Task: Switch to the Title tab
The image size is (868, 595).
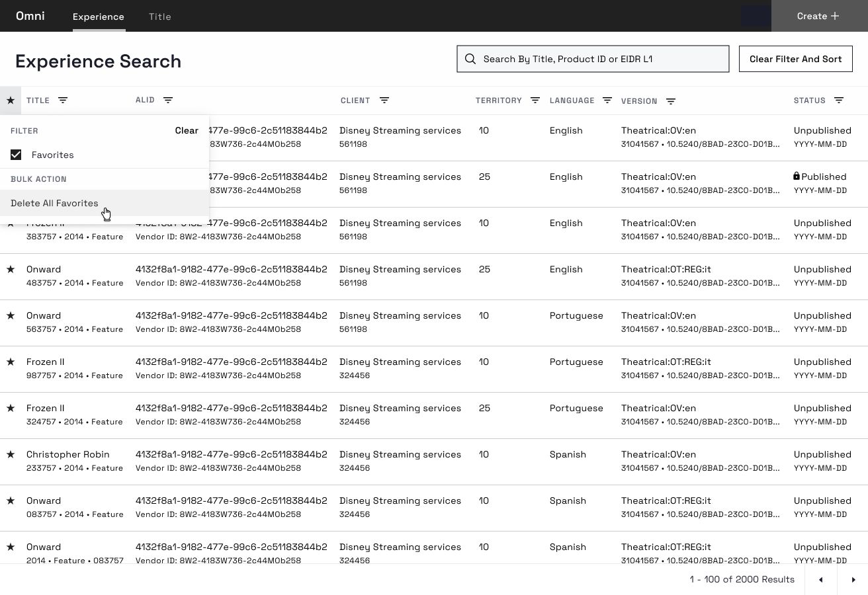Action: [160, 17]
